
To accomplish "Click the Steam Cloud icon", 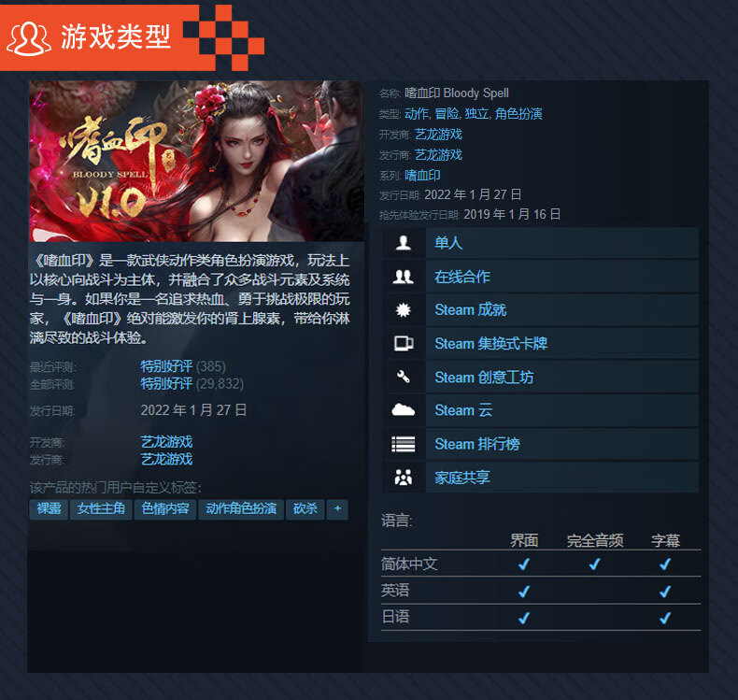I will [404, 410].
